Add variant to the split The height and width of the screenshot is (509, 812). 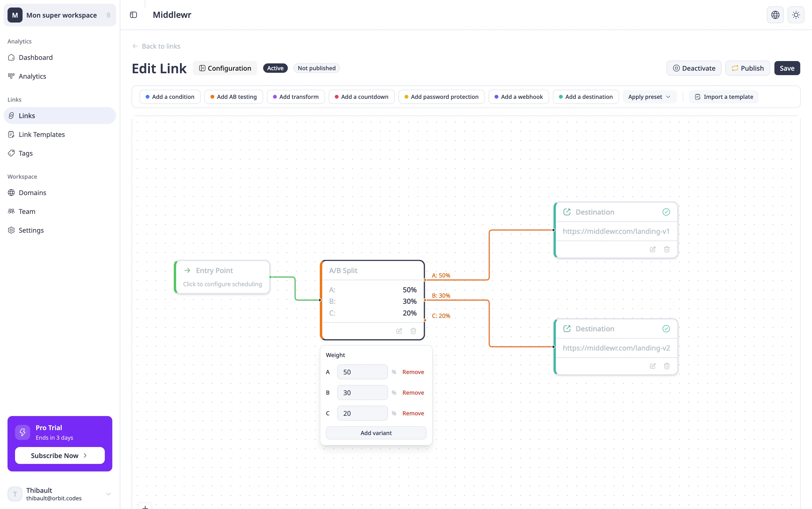pos(376,433)
